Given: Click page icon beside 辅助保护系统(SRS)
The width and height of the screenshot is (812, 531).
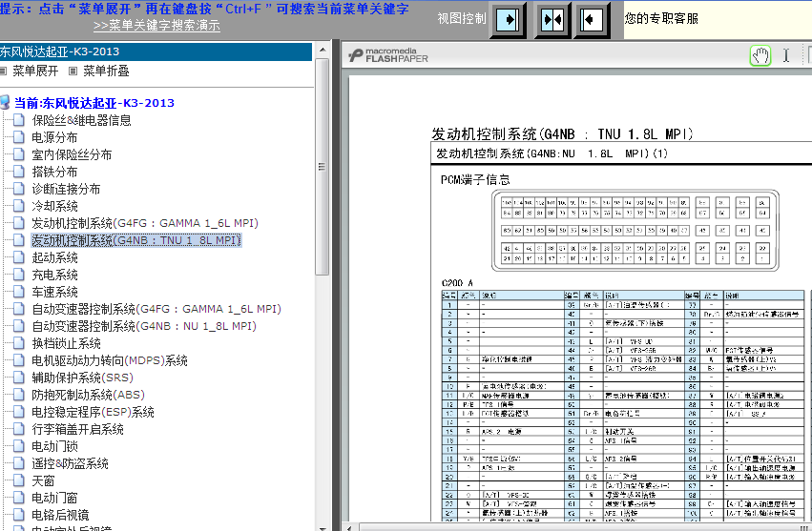Looking at the screenshot, I should (19, 378).
